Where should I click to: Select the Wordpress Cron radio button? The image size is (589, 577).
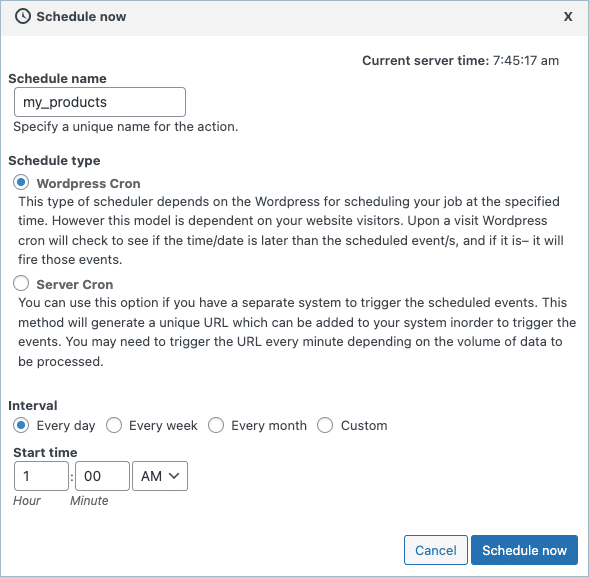(x=21, y=183)
